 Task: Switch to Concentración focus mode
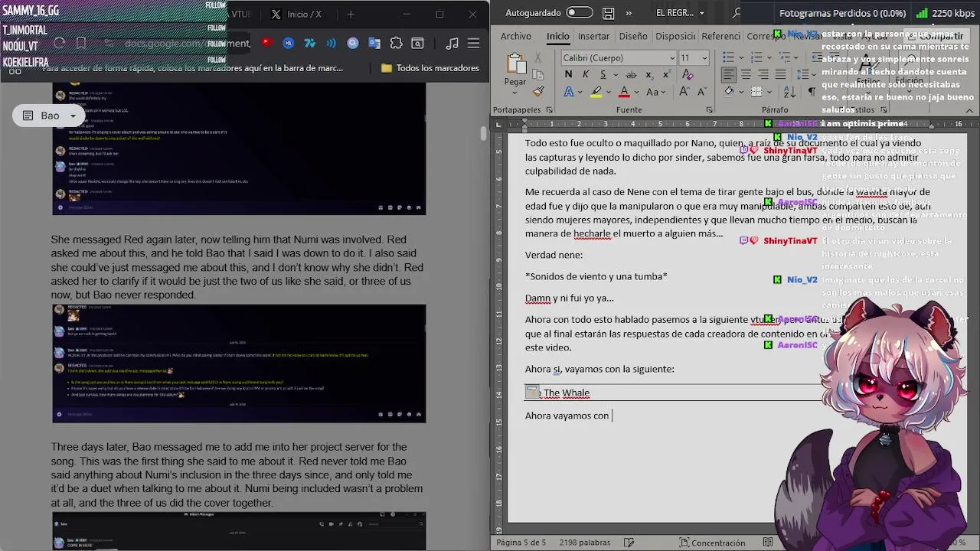coord(712,543)
